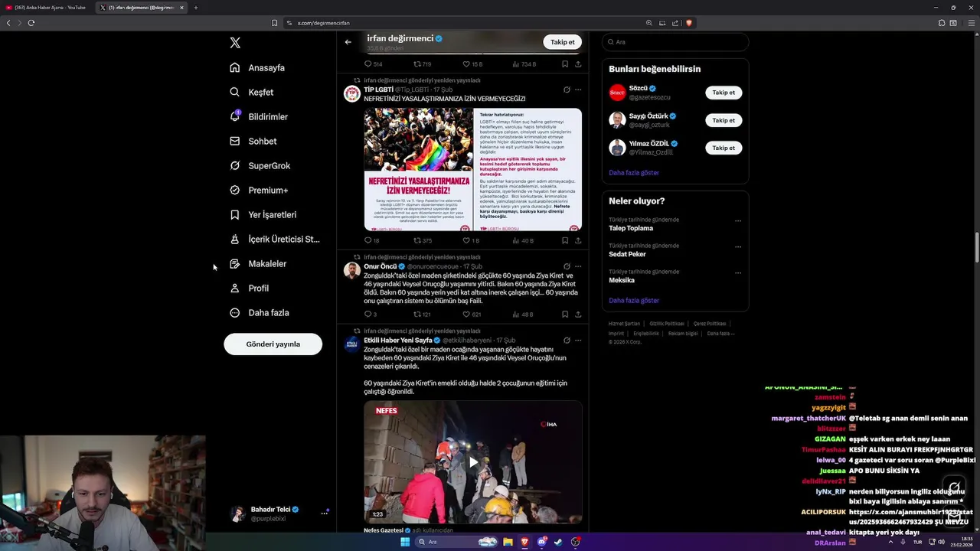Follow Saygı Öztürk account
The image size is (980, 551).
click(x=724, y=120)
